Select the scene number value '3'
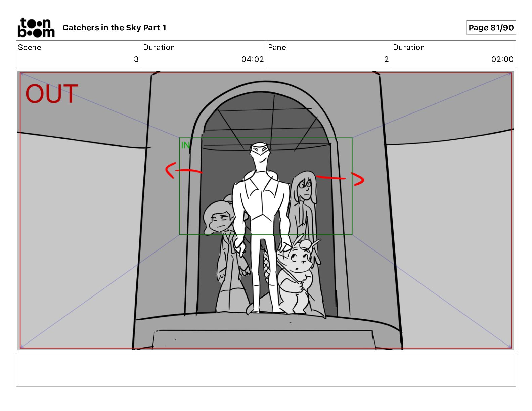The height and width of the screenshot is (411, 532). (136, 59)
